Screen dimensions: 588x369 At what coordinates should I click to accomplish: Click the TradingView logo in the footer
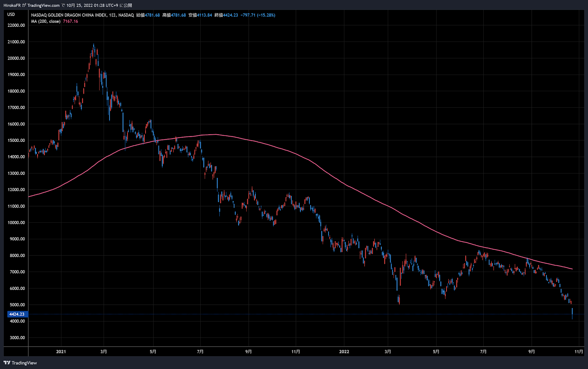click(20, 363)
